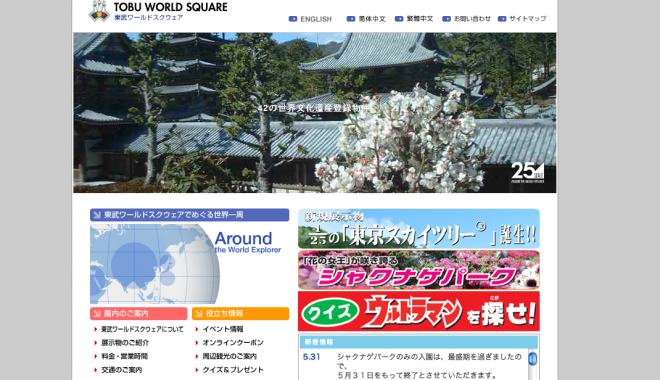Select the 役立ち情報 section header
The width and height of the screenshot is (660, 380).
pos(240,314)
